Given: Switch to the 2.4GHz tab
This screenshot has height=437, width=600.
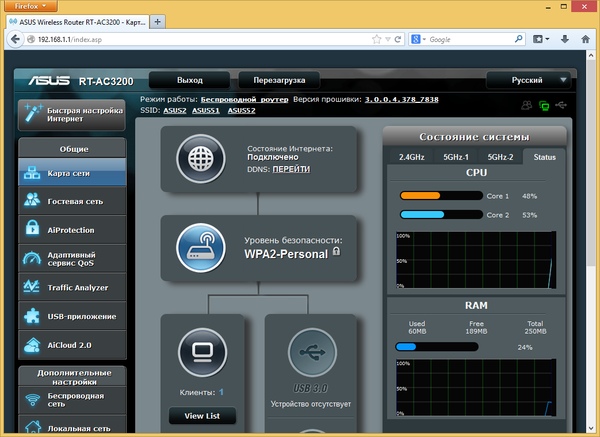Looking at the screenshot, I should 411,157.
